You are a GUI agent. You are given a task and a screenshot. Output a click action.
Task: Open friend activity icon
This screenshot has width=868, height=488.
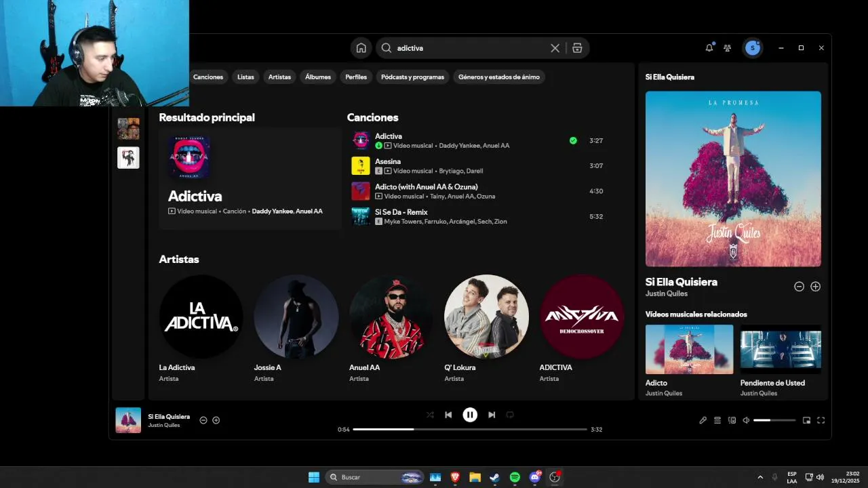[728, 48]
